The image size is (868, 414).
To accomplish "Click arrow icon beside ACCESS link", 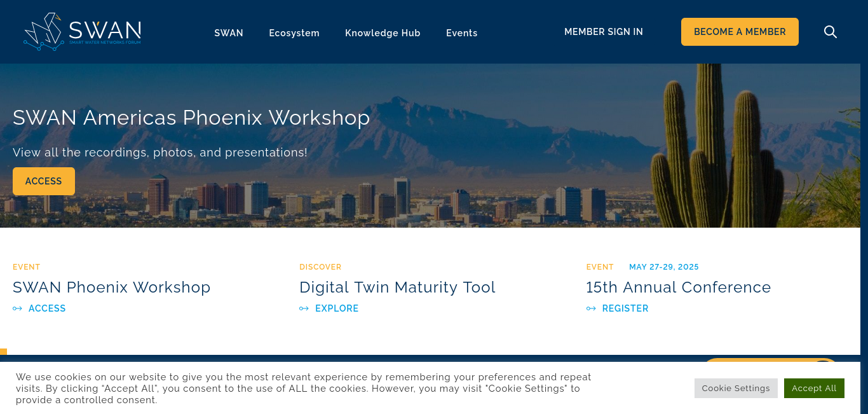I will point(18,308).
